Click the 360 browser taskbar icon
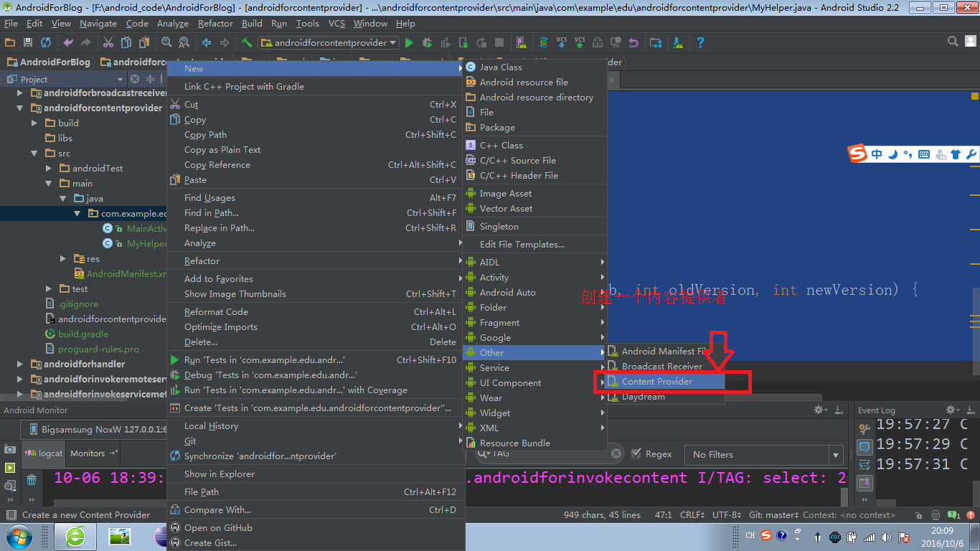The image size is (980, 551). 75,536
